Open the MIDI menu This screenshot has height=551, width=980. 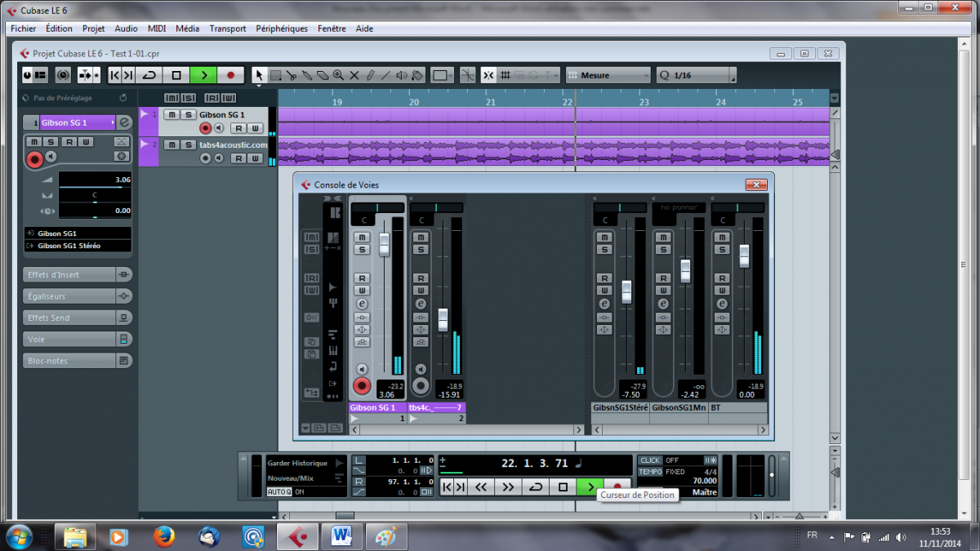tap(157, 29)
